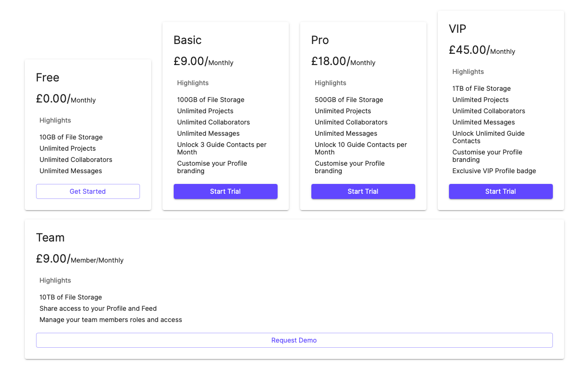
Task: Select the VIP plan heading
Action: coord(458,29)
